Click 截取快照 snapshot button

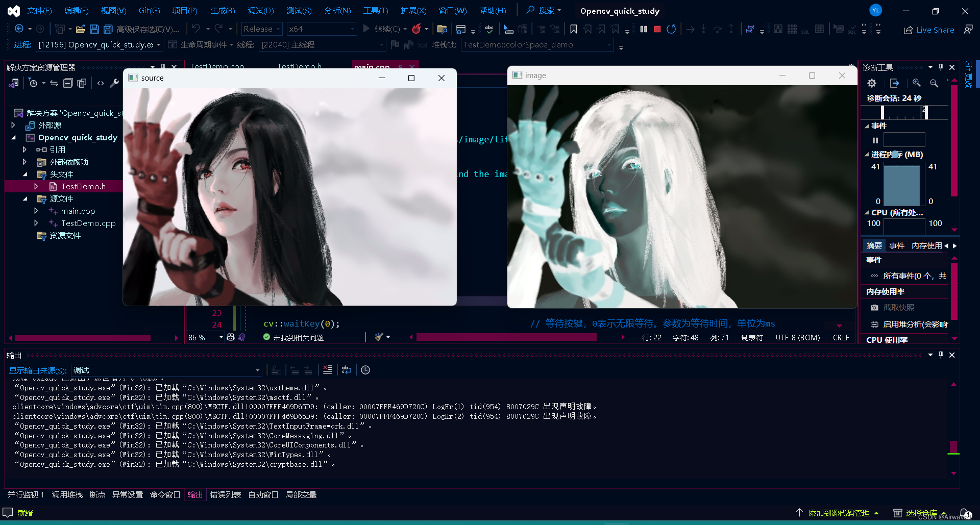893,307
